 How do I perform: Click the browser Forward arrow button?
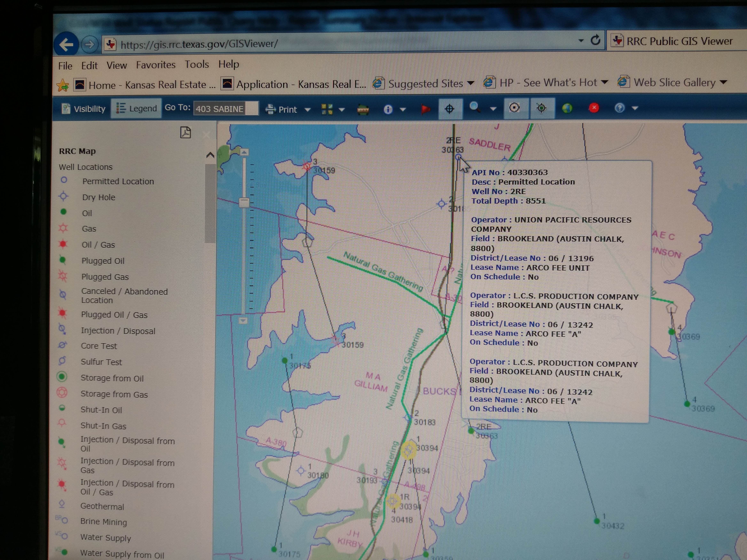[90, 44]
